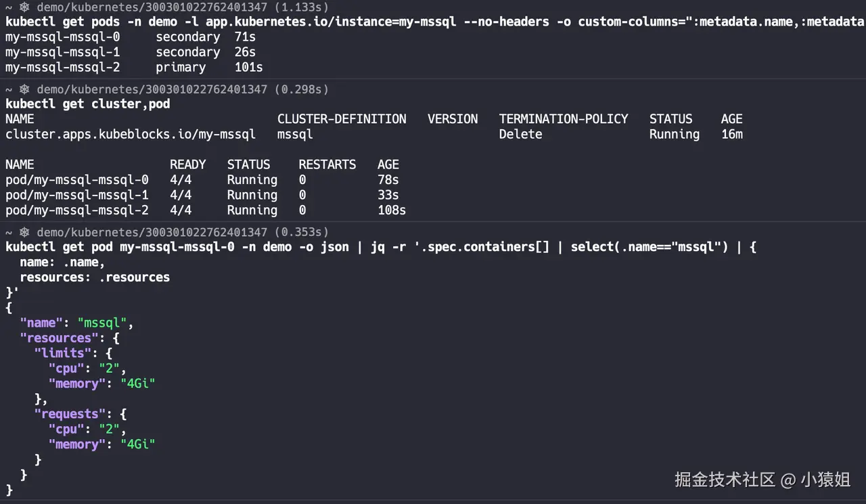Click the Kubernetes helm icon beside the 1.133s prompt
This screenshot has height=504, width=866.
pyautogui.click(x=24, y=7)
